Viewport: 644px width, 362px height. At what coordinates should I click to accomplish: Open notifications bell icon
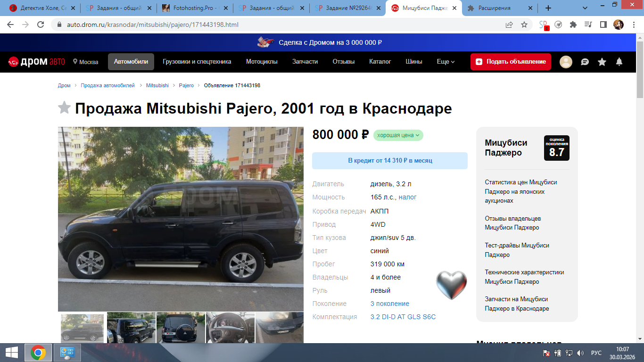(x=619, y=62)
